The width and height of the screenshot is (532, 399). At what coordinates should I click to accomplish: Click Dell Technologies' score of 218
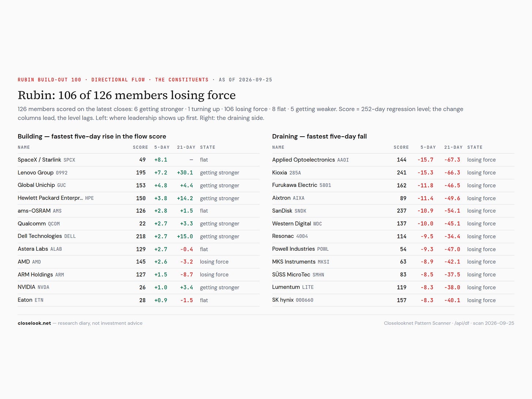pos(141,236)
